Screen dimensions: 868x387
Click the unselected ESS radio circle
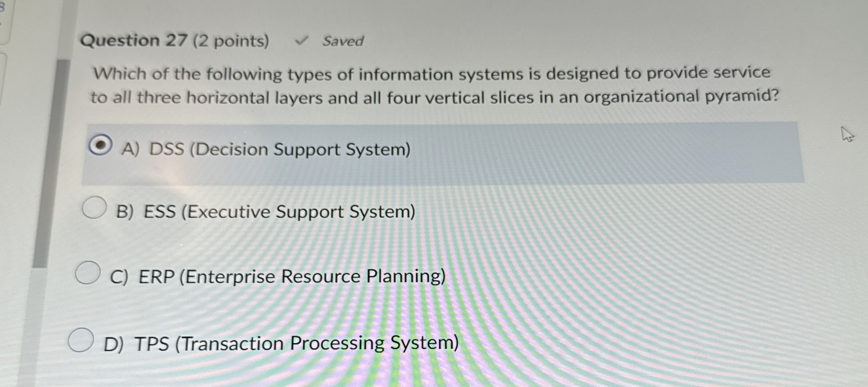(x=93, y=207)
